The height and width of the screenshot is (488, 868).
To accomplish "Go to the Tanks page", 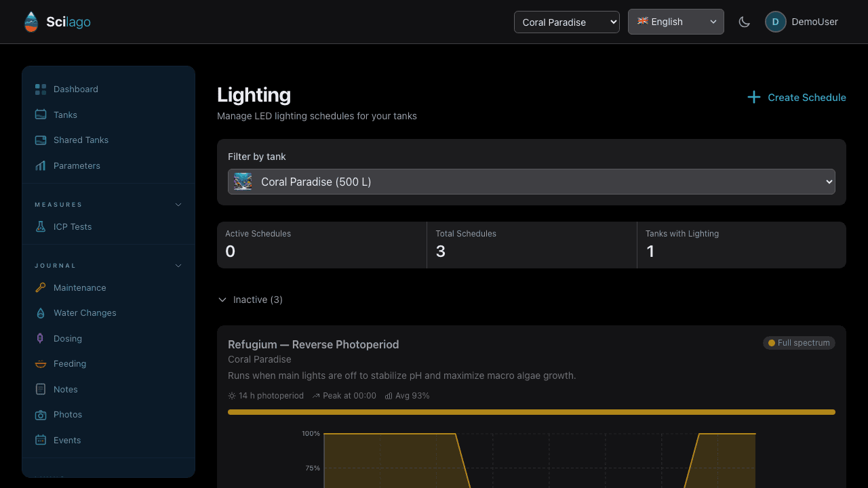I will [x=108, y=115].
